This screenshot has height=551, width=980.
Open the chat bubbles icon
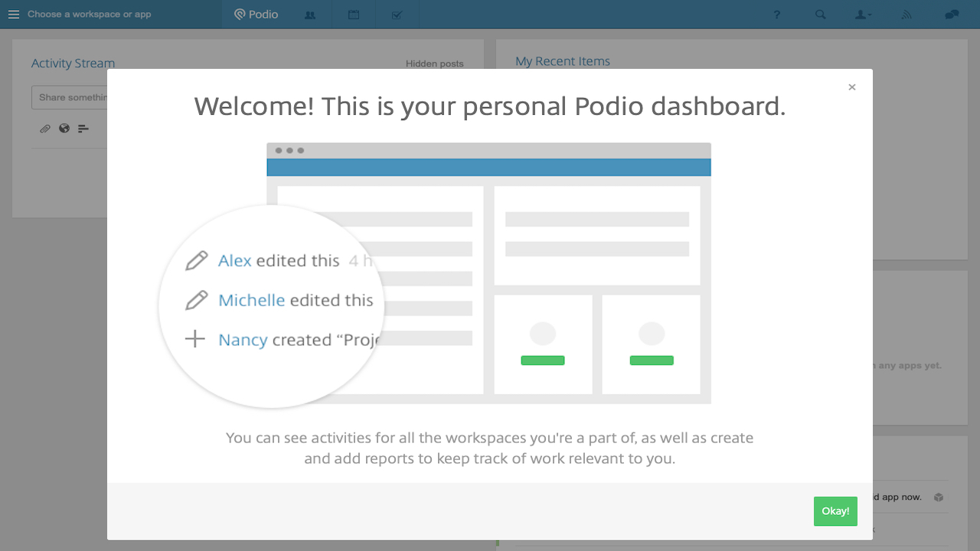tap(952, 15)
